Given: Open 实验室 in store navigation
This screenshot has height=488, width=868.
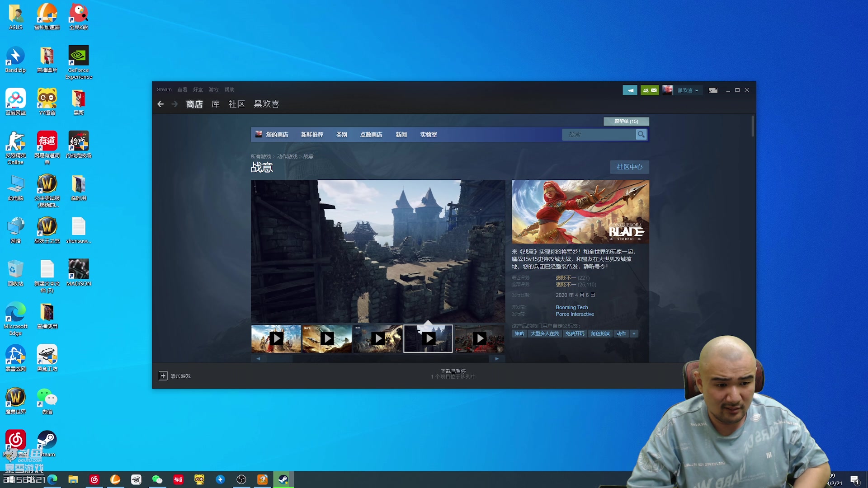Looking at the screenshot, I should tap(429, 135).
